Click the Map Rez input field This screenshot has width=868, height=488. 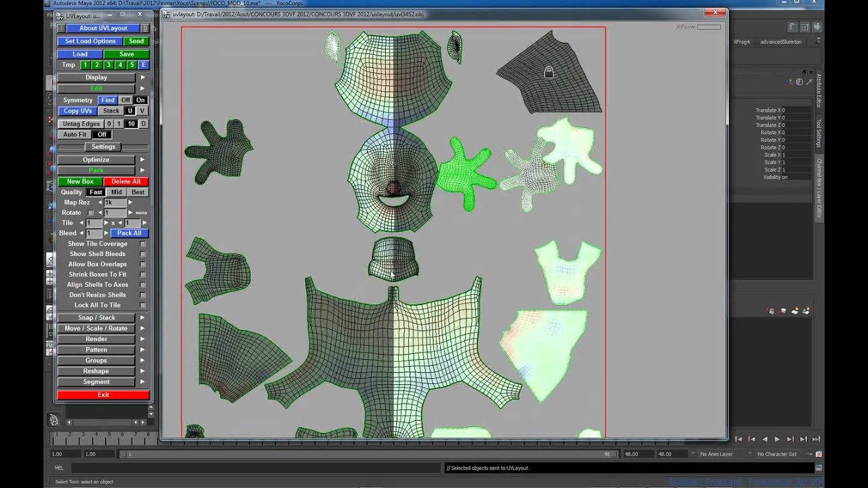[x=114, y=203]
